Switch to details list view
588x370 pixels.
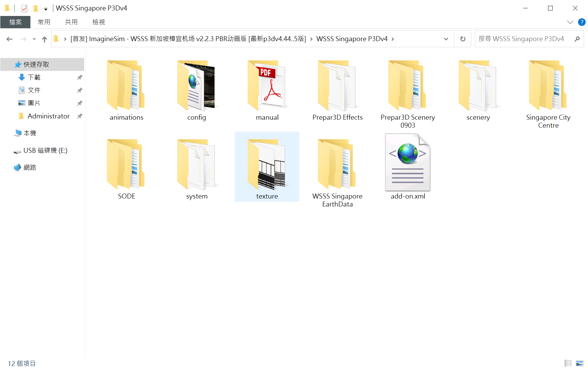click(568, 363)
